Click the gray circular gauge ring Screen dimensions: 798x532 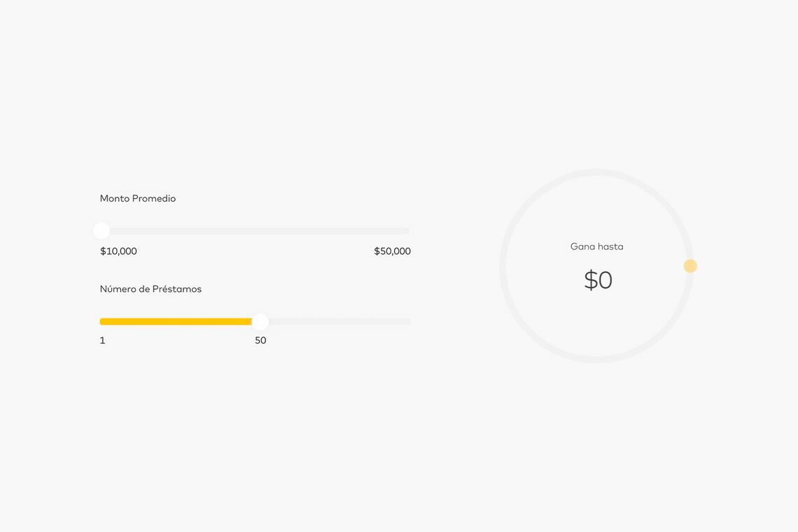pyautogui.click(x=596, y=172)
